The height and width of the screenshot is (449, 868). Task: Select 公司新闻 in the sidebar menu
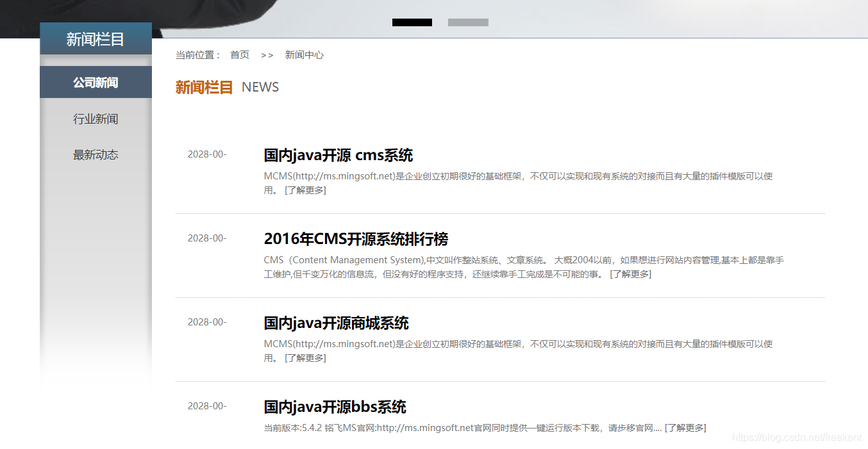pyautogui.click(x=96, y=82)
